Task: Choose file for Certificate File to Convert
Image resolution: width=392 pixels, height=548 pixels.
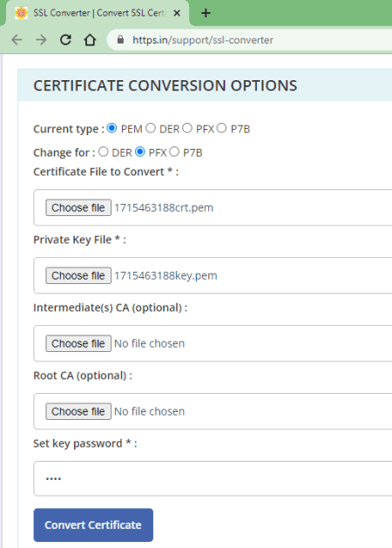Action: [78, 207]
